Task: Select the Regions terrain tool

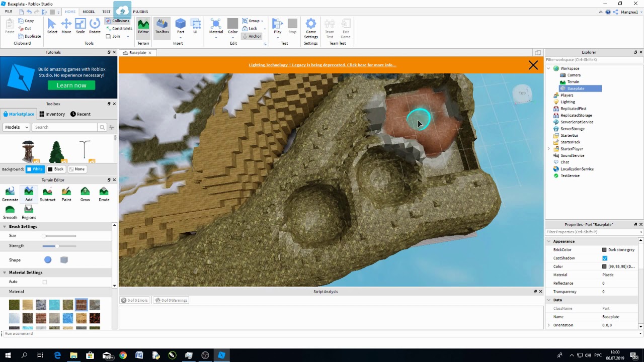Action: point(29,212)
